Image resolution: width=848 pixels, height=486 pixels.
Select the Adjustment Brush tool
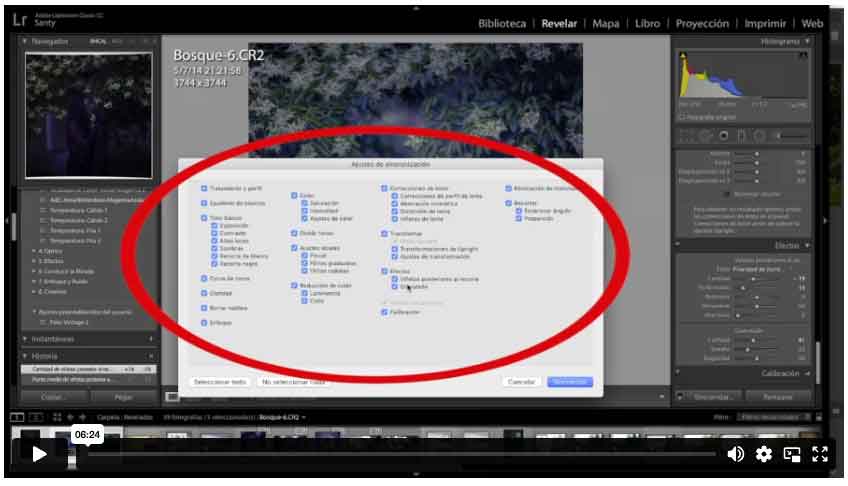pyautogui.click(x=791, y=136)
